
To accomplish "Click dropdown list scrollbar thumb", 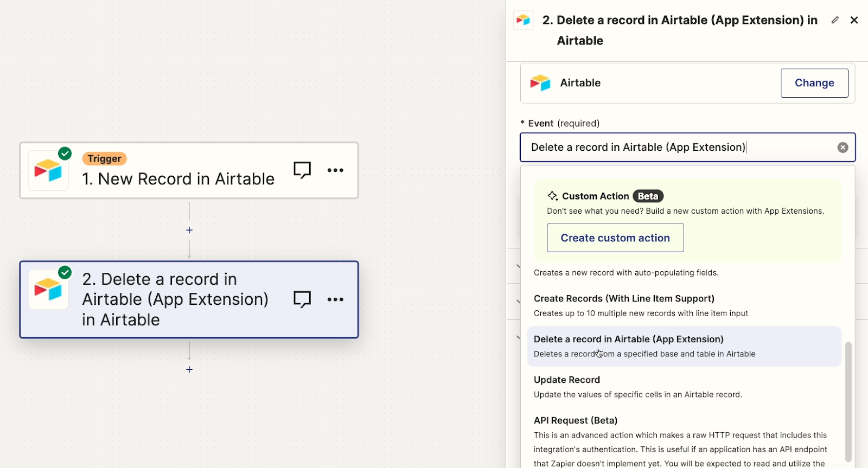I will point(848,401).
